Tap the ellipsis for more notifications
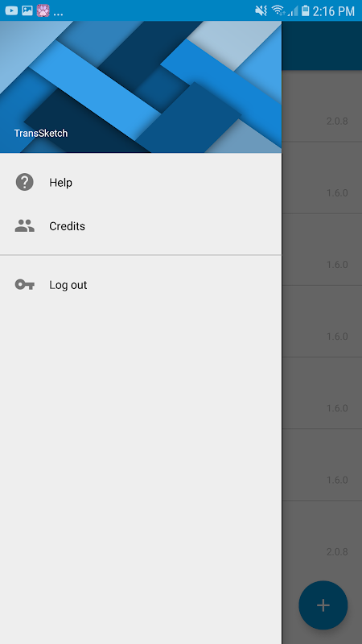 pyautogui.click(x=58, y=14)
